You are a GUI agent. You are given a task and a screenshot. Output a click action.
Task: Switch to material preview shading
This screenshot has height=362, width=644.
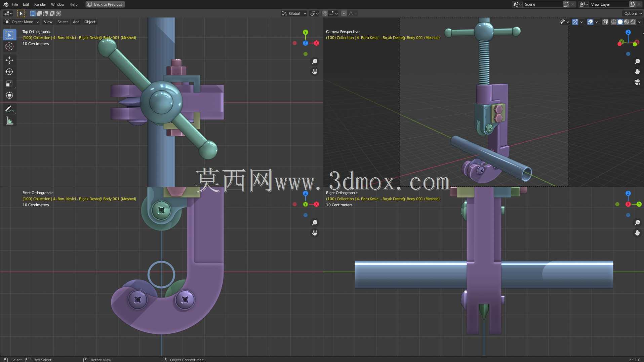627,22
